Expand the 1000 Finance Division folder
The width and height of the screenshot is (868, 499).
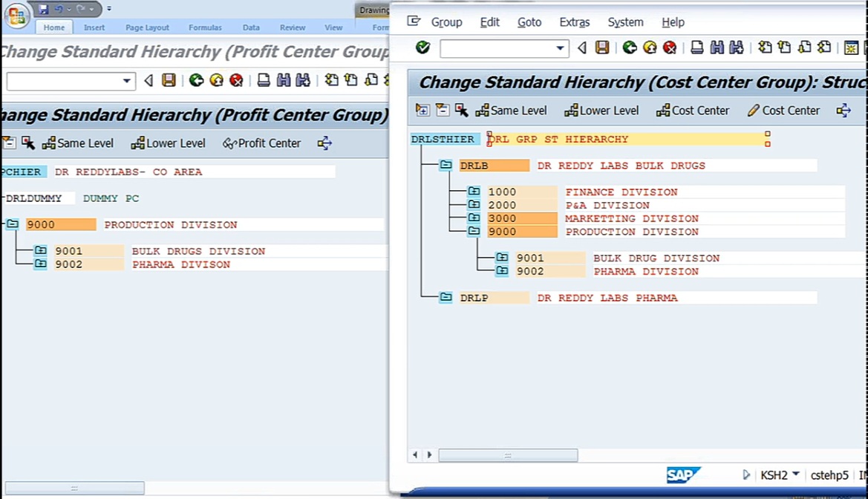pos(474,192)
